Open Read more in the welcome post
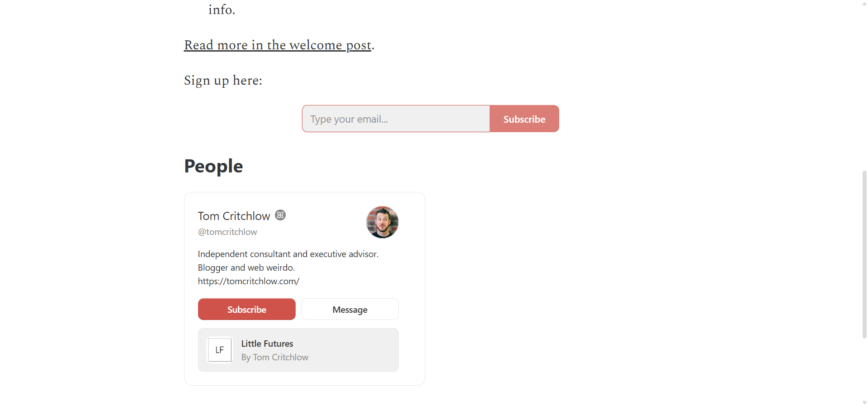This screenshot has width=868, height=406. pos(277,45)
